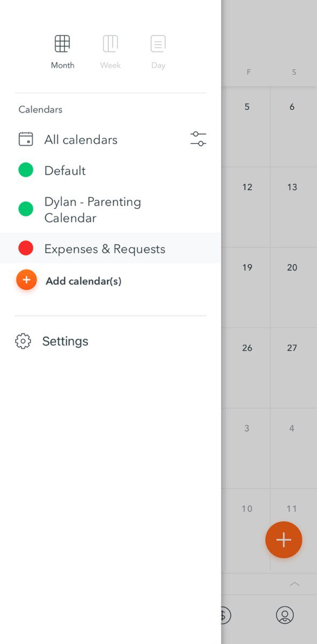Tap the orange Add calendar plus icon
317x644 pixels.
point(26,280)
